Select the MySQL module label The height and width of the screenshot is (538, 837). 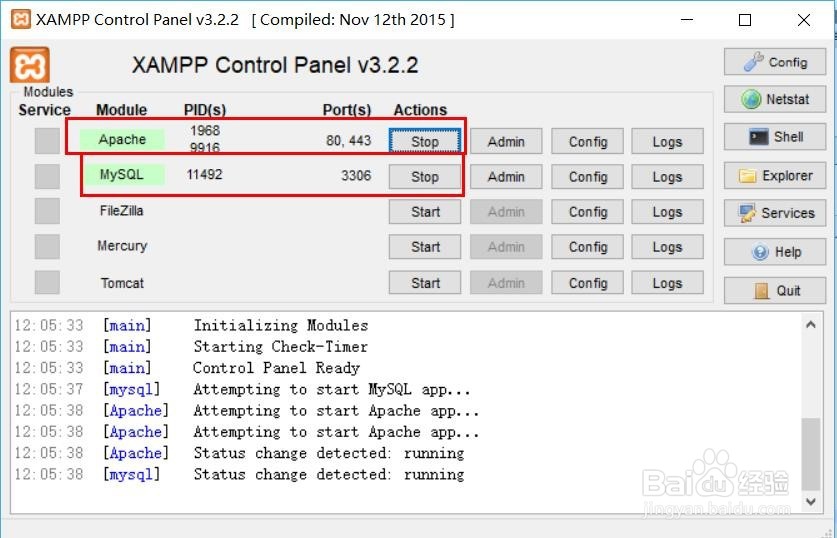122,175
